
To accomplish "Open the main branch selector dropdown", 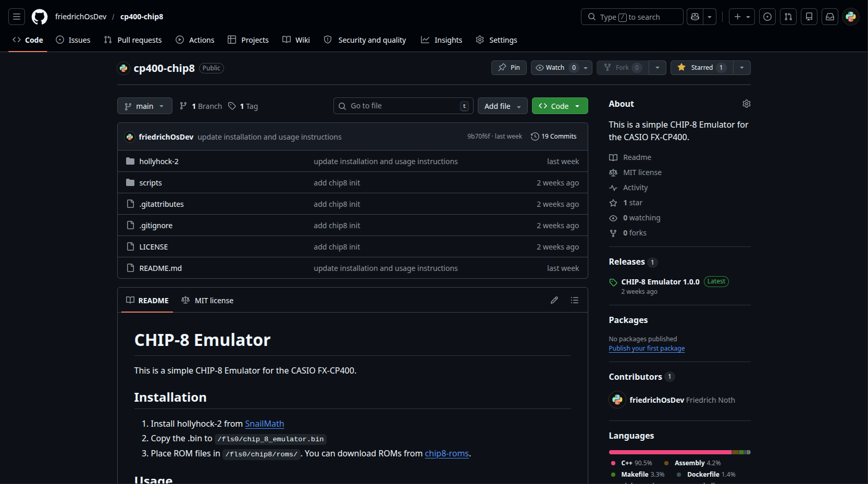I will (x=145, y=106).
